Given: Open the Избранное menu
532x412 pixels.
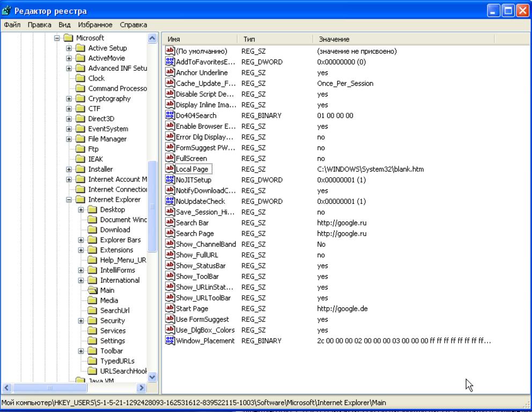Looking at the screenshot, I should coord(95,25).
